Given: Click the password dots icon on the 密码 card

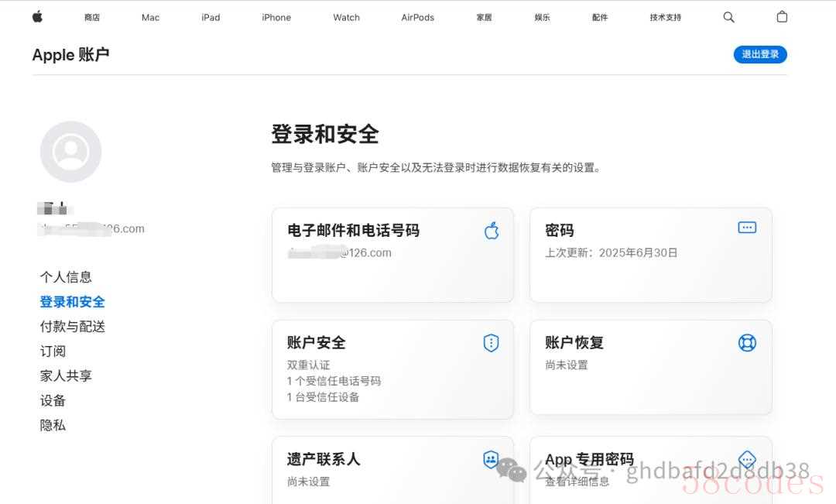Looking at the screenshot, I should (x=747, y=228).
